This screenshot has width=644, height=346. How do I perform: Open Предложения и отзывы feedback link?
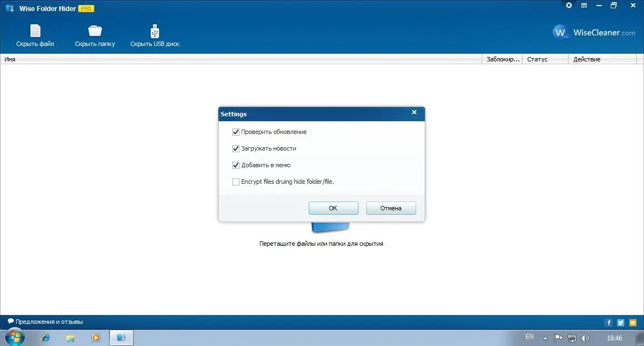[45, 322]
